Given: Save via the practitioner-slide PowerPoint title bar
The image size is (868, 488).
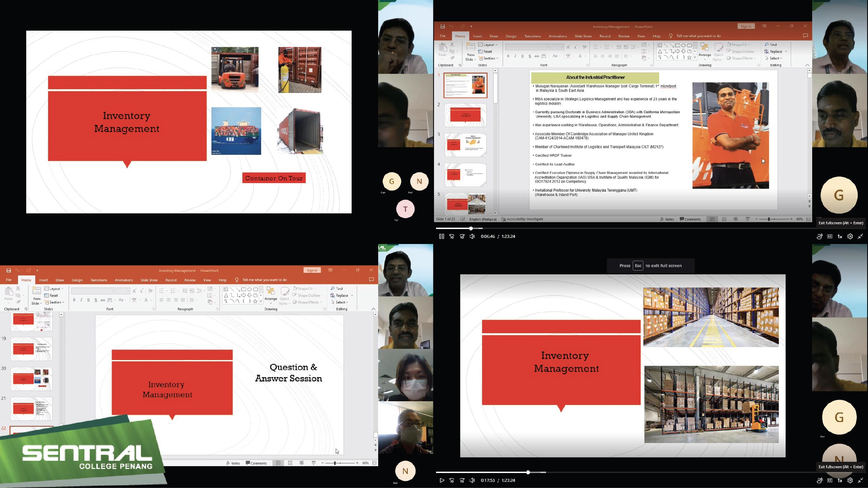Looking at the screenshot, I should (x=443, y=27).
